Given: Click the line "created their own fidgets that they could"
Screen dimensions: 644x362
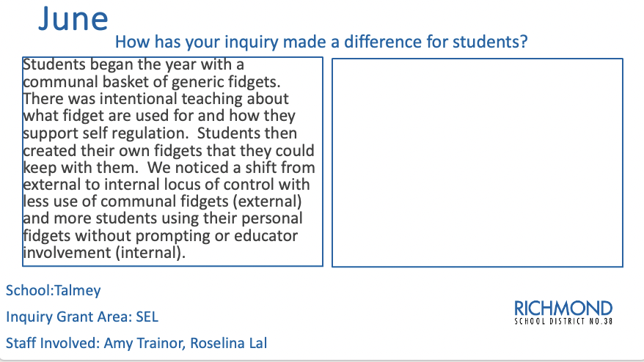Looking at the screenshot, I should (169, 151).
